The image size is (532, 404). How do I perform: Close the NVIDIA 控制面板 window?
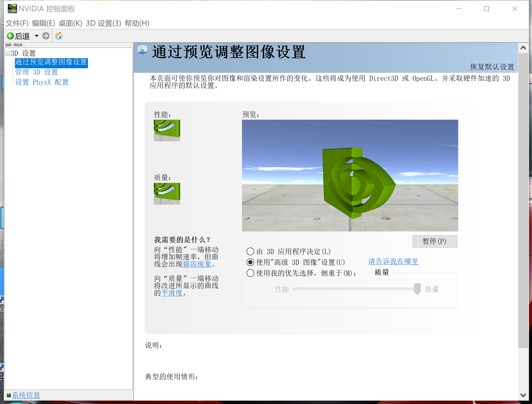coord(515,9)
